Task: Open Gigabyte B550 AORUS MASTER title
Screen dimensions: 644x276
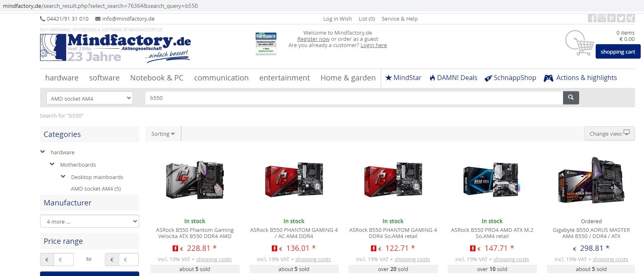Action: pos(592,233)
